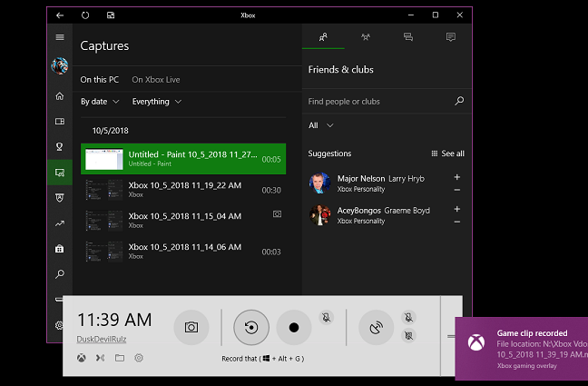Start recording with the record dot button

click(x=294, y=328)
